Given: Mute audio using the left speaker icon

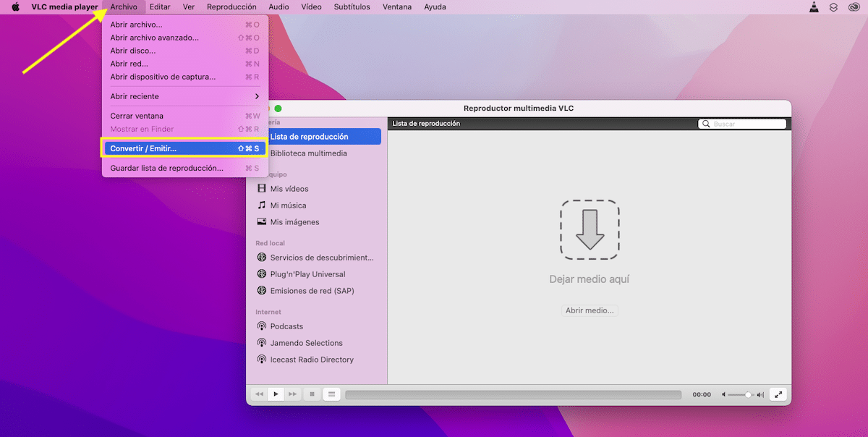Looking at the screenshot, I should point(723,395).
